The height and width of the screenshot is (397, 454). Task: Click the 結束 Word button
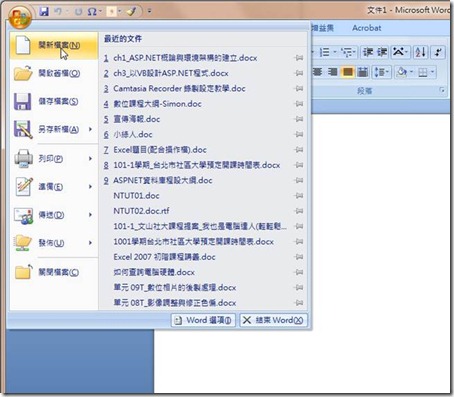point(273,320)
